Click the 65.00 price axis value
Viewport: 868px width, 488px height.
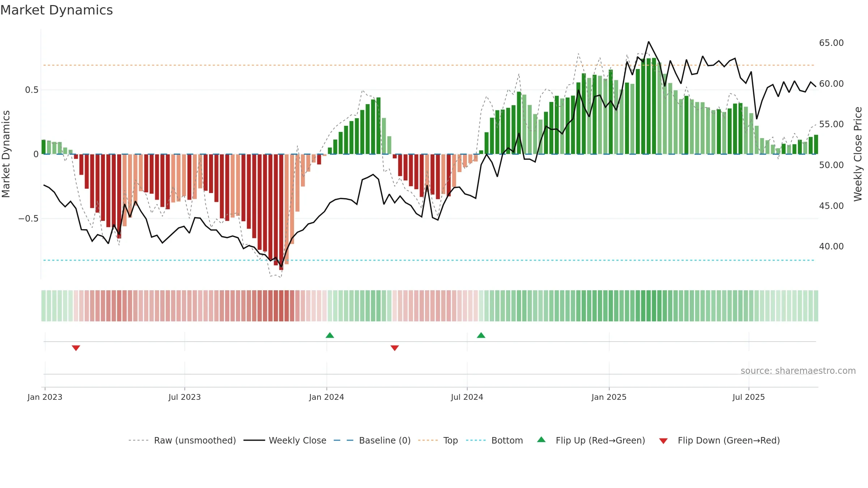[x=831, y=43]
